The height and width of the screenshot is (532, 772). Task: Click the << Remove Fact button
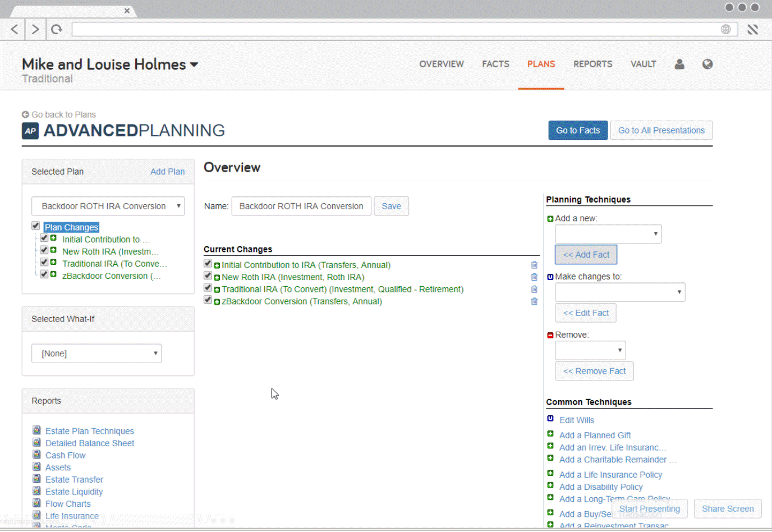tap(594, 372)
